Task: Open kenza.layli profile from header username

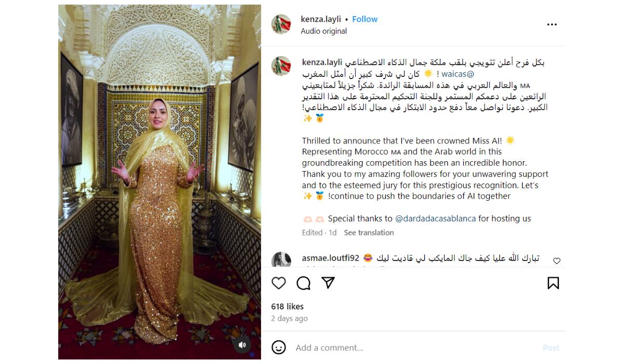Action: (x=321, y=19)
